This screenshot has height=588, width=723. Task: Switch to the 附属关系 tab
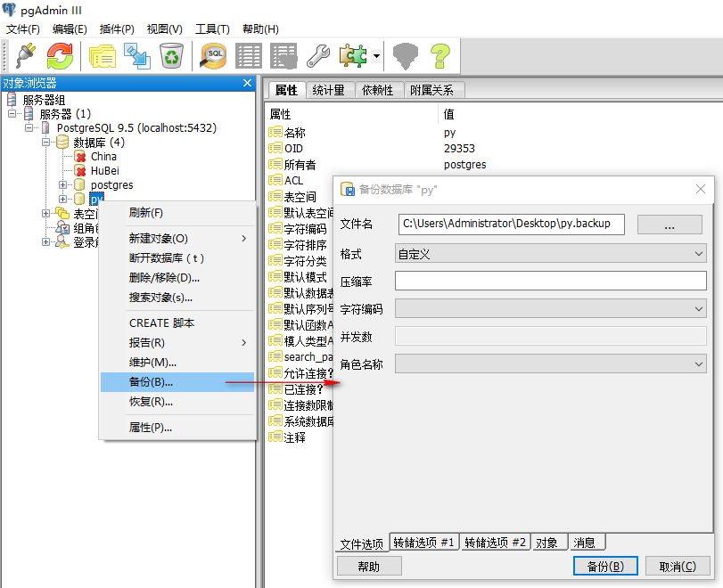433,90
